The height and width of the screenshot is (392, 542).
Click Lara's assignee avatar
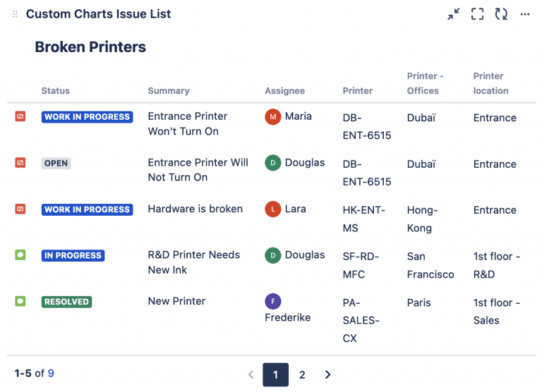[x=273, y=209]
